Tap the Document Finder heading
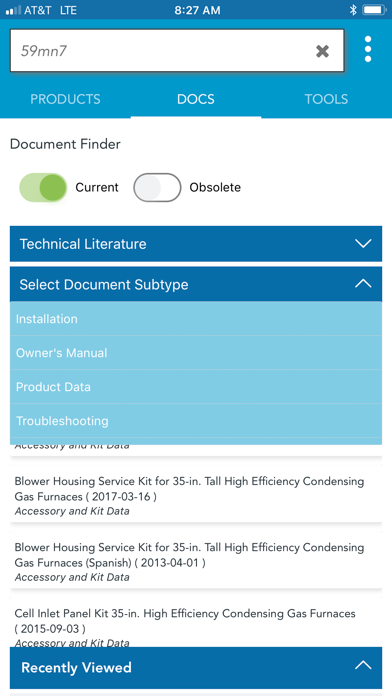The width and height of the screenshot is (392, 696). point(65,144)
